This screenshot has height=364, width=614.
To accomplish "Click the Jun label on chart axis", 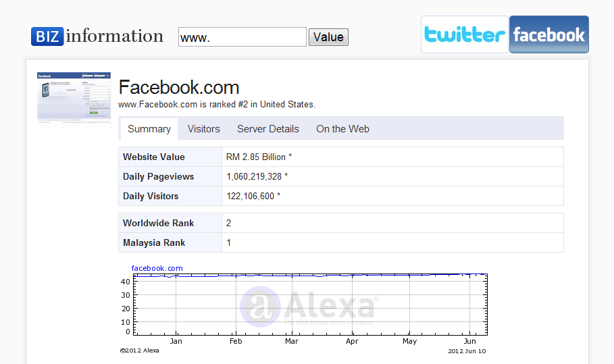I will [470, 341].
